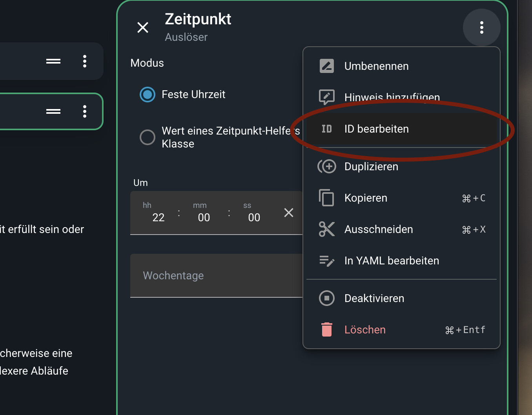
Task: Select the Wert eines Zeitpunkt-Helfers radio option
Action: point(148,137)
